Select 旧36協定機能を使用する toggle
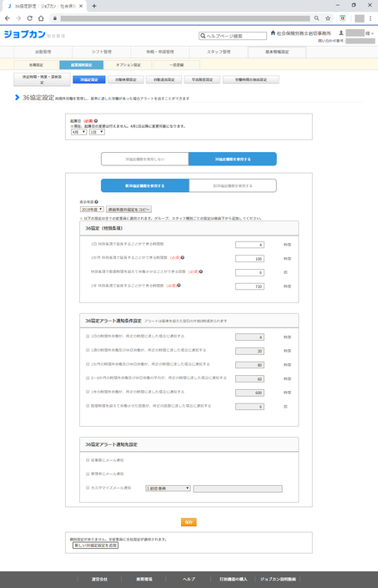The height and width of the screenshot is (588, 378). point(233,185)
